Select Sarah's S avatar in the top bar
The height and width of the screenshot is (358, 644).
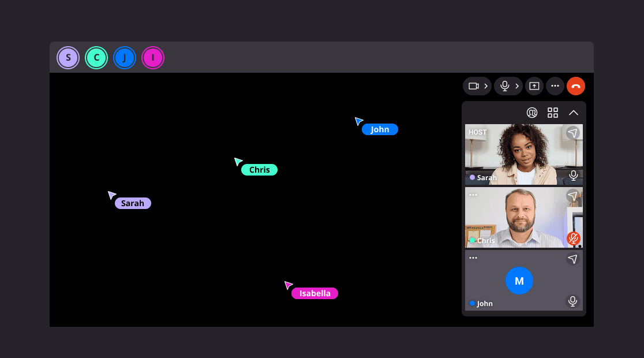(x=68, y=58)
